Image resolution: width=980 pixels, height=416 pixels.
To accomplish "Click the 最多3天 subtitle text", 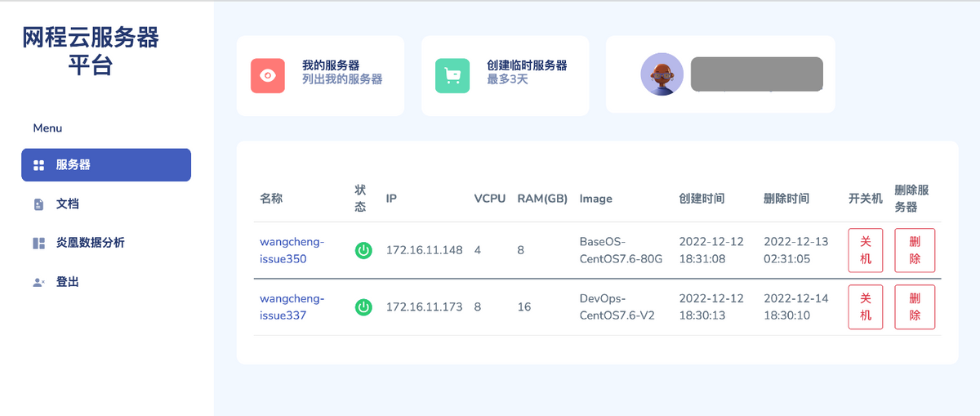I will 507,80.
